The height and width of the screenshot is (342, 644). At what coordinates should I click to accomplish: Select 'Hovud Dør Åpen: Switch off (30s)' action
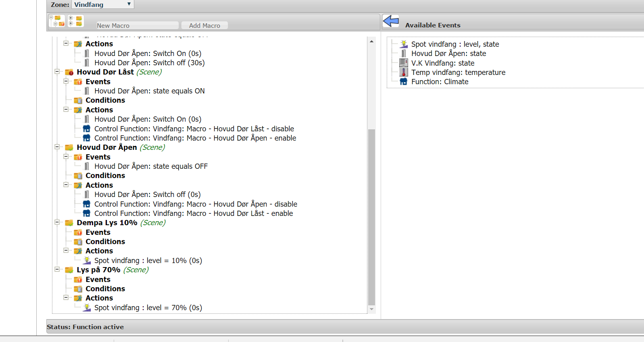pos(150,63)
